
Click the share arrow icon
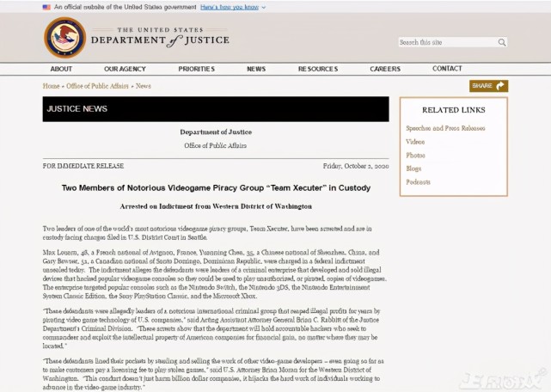(499, 86)
